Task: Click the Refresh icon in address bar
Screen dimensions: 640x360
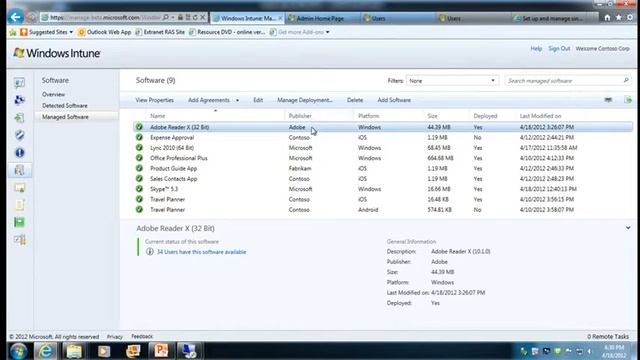Action: pos(195,18)
